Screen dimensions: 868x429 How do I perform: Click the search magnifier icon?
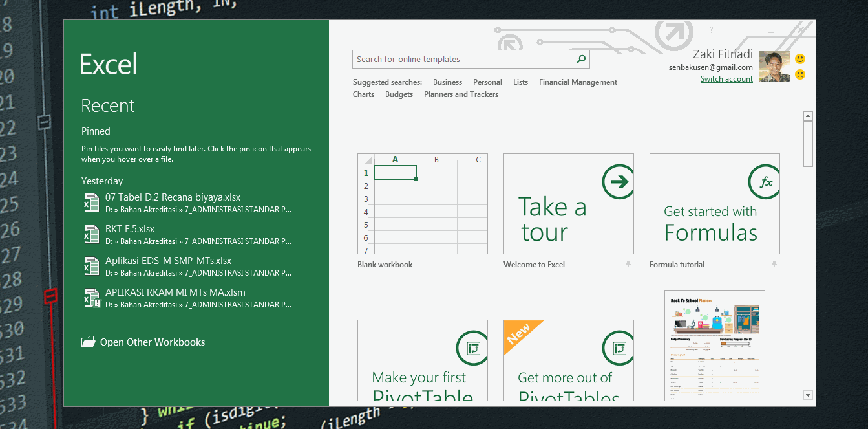[x=581, y=58]
